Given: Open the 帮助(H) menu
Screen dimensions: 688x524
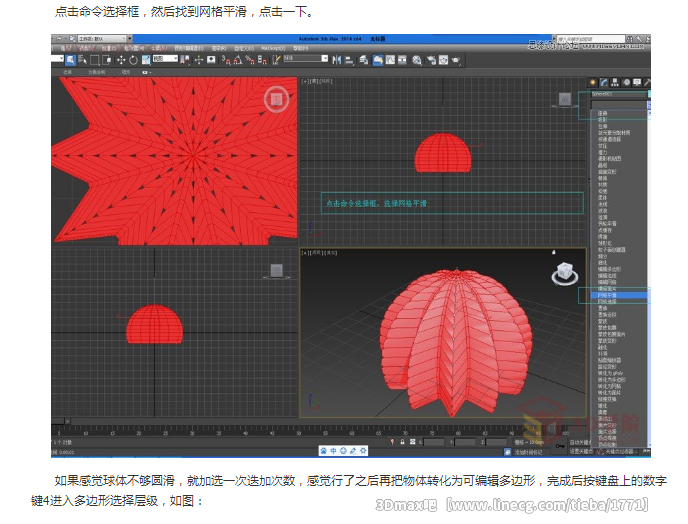Looking at the screenshot, I should pos(301,48).
